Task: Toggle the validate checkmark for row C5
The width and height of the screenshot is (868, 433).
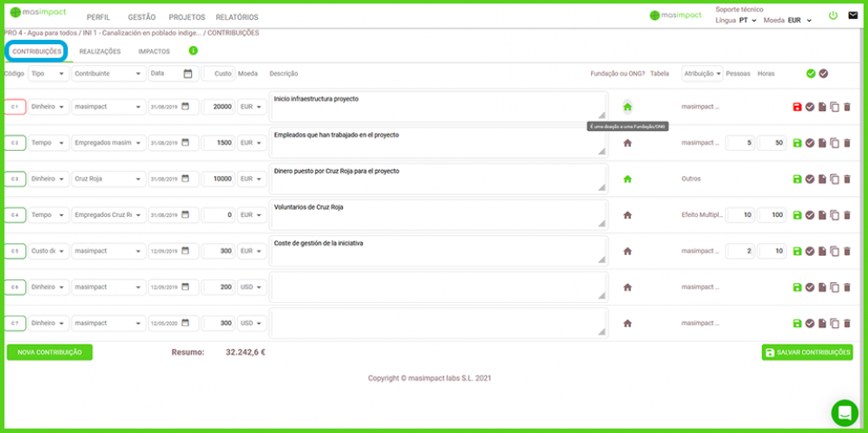Action: pyautogui.click(x=810, y=252)
